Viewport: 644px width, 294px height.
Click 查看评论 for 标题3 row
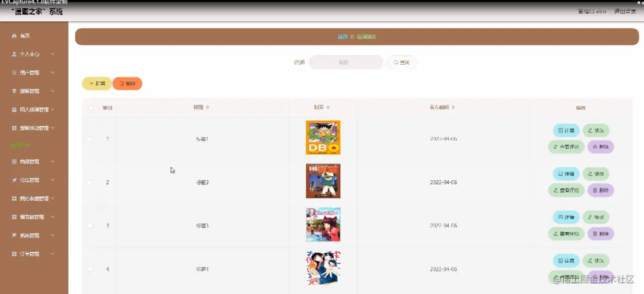click(566, 233)
